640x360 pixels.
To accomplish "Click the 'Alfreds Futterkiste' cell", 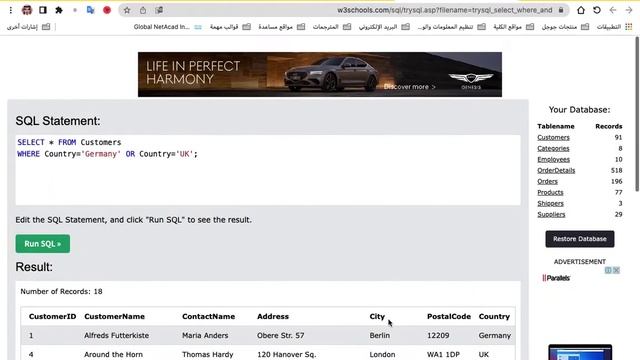I will pos(116,336).
